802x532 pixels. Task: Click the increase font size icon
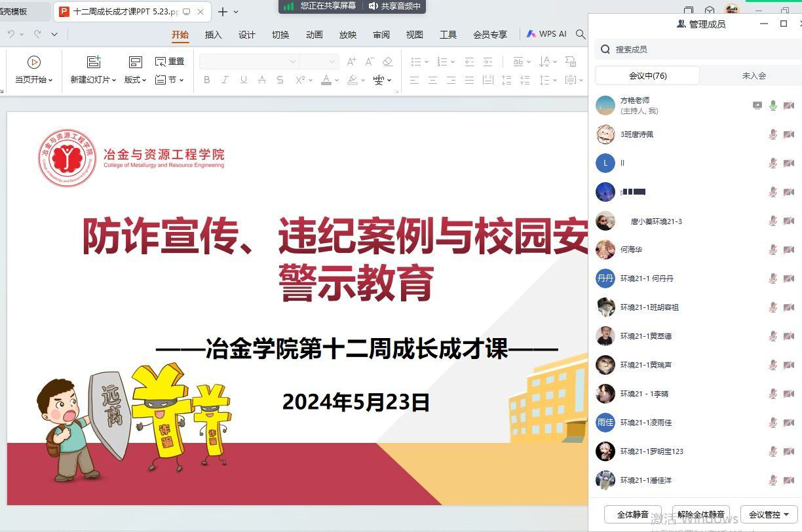coord(352,62)
